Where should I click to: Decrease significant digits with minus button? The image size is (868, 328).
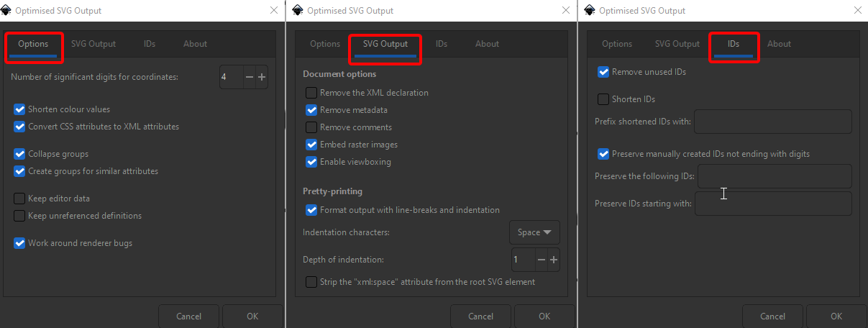(249, 77)
